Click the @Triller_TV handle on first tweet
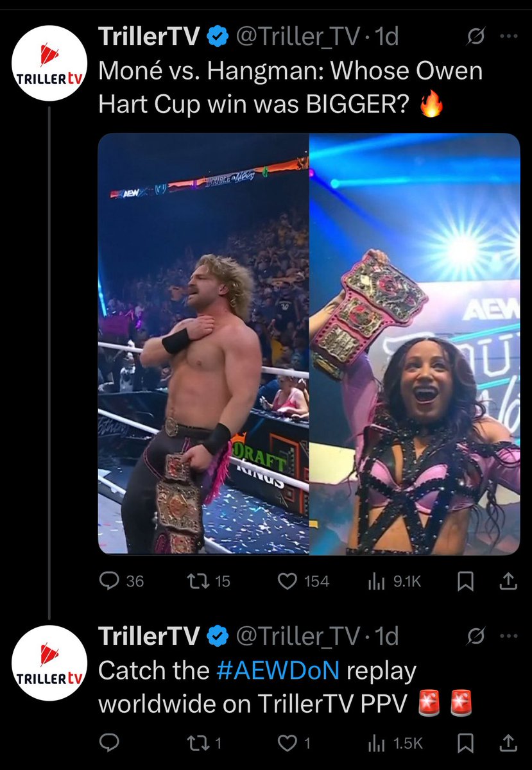Viewport: 532px width, 770px height. coord(297,38)
